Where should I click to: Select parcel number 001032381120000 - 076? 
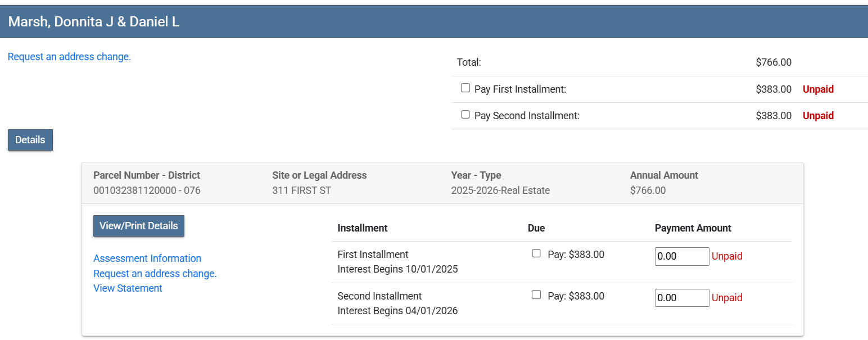click(147, 191)
